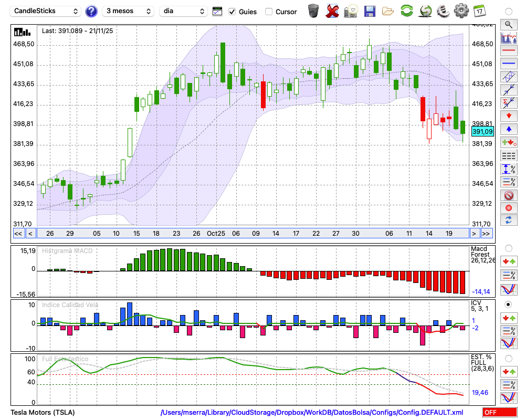Click the indicator curve button in MACD panel
The width and height of the screenshot is (525, 420).
509,290
